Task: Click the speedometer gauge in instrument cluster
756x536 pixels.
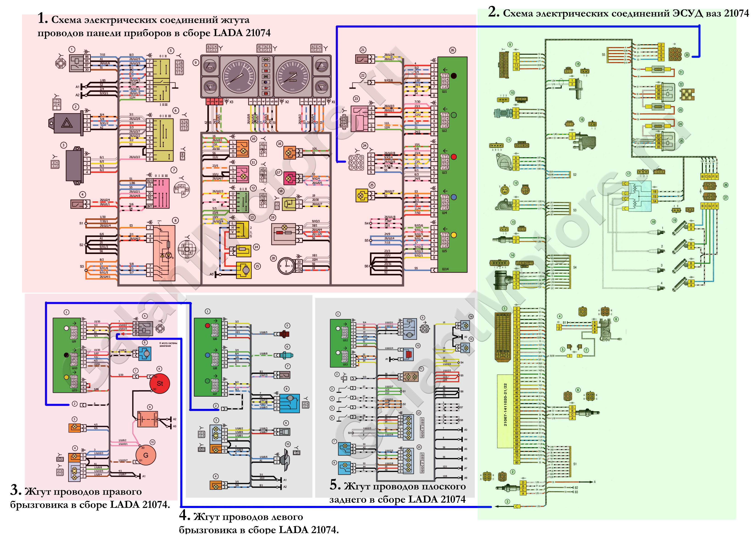Action: click(x=293, y=76)
